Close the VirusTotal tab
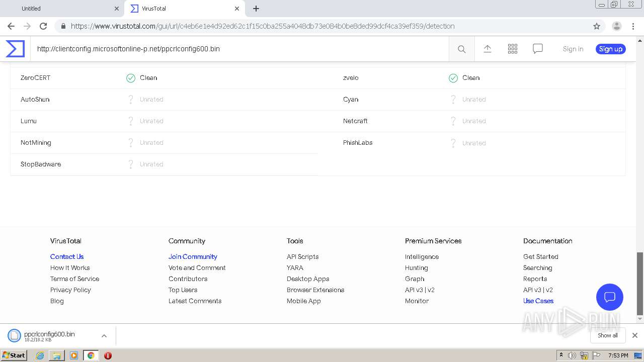The image size is (644, 362). click(x=236, y=9)
